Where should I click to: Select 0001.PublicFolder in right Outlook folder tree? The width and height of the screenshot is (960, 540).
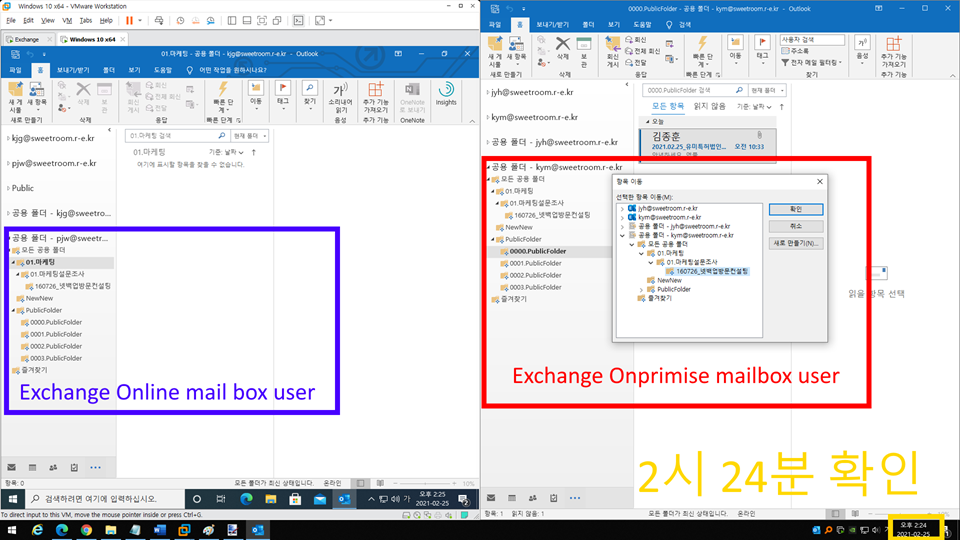click(x=536, y=263)
